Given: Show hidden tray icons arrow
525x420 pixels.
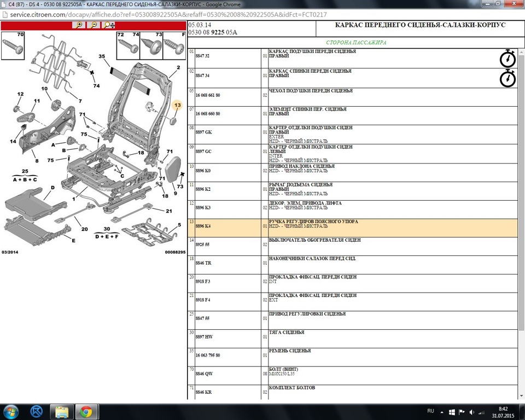Looking at the screenshot, I should 442,412.
